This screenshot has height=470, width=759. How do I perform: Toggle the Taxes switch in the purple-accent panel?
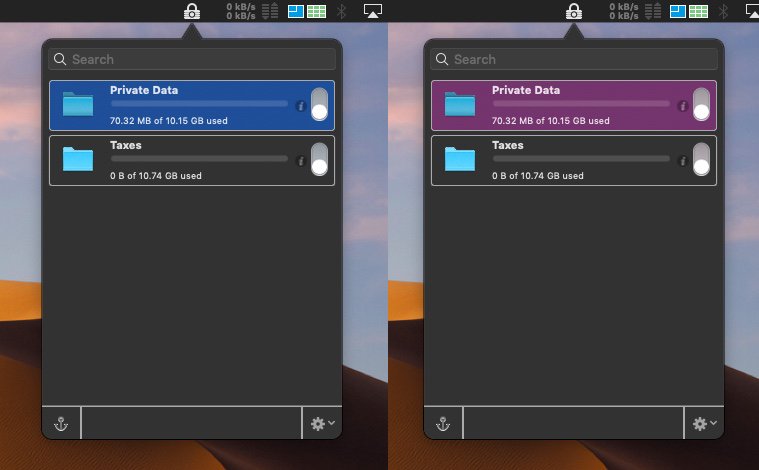click(701, 159)
